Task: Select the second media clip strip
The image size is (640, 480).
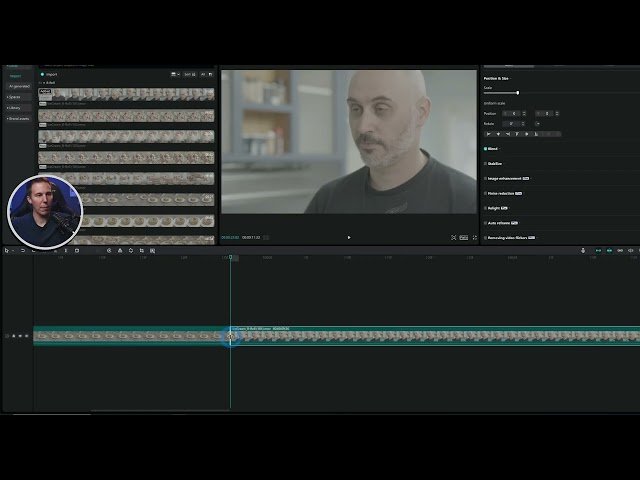Action: click(x=126, y=116)
